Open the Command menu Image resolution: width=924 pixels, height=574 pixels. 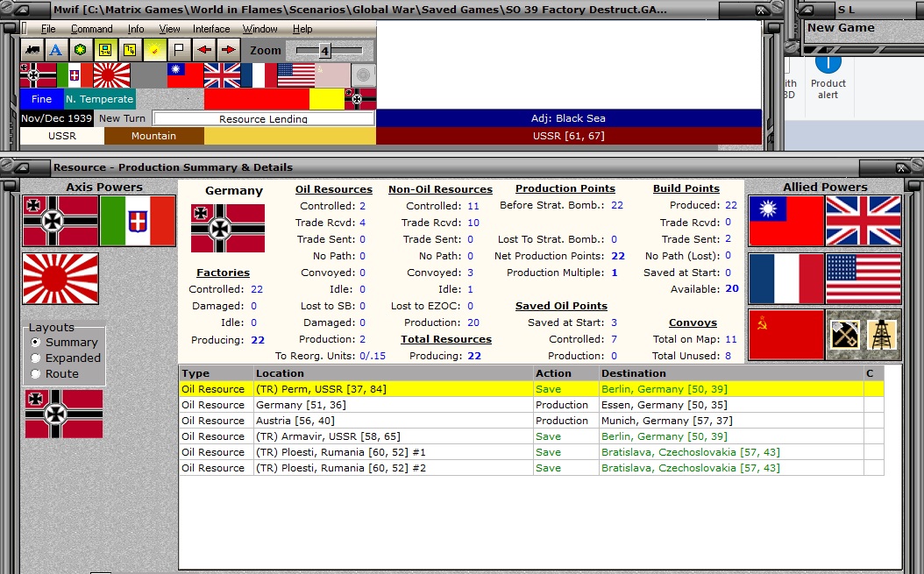tap(91, 29)
